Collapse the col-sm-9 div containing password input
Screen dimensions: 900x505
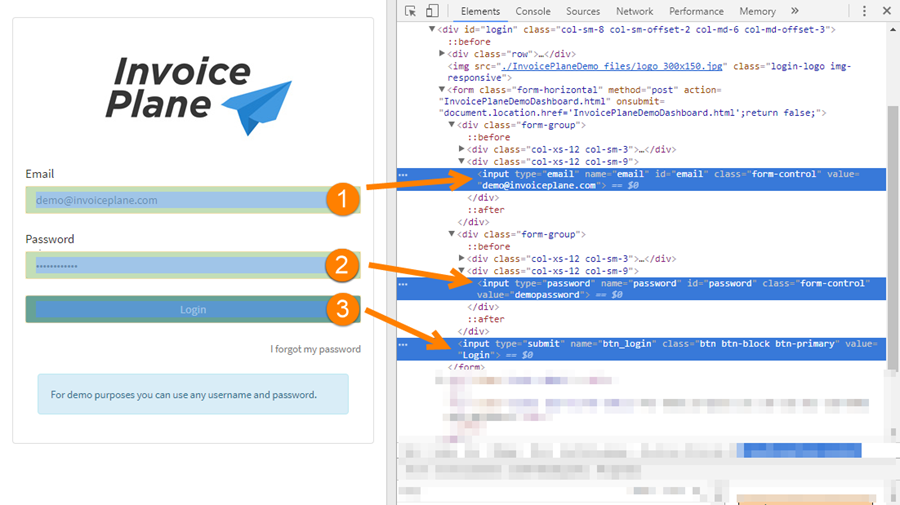coord(461,270)
